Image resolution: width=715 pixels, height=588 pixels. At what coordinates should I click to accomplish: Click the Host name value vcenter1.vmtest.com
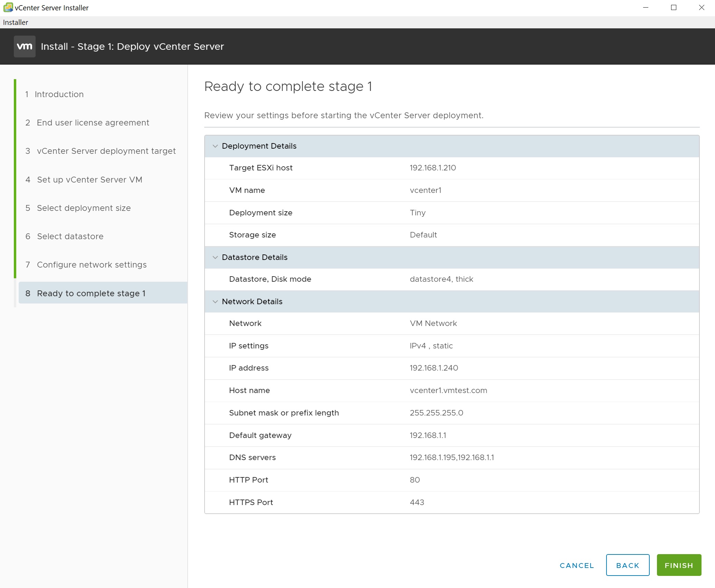point(448,391)
